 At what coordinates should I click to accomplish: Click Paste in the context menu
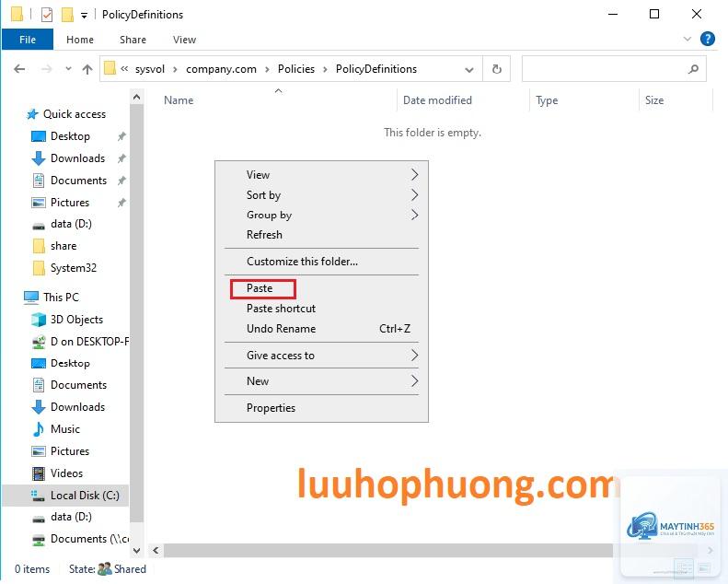click(x=321, y=288)
